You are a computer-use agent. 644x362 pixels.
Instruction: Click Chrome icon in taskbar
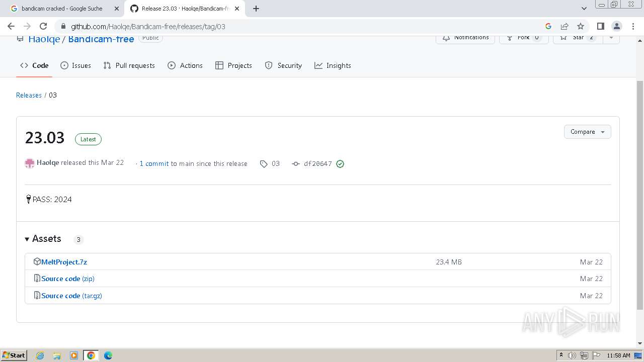91,355
